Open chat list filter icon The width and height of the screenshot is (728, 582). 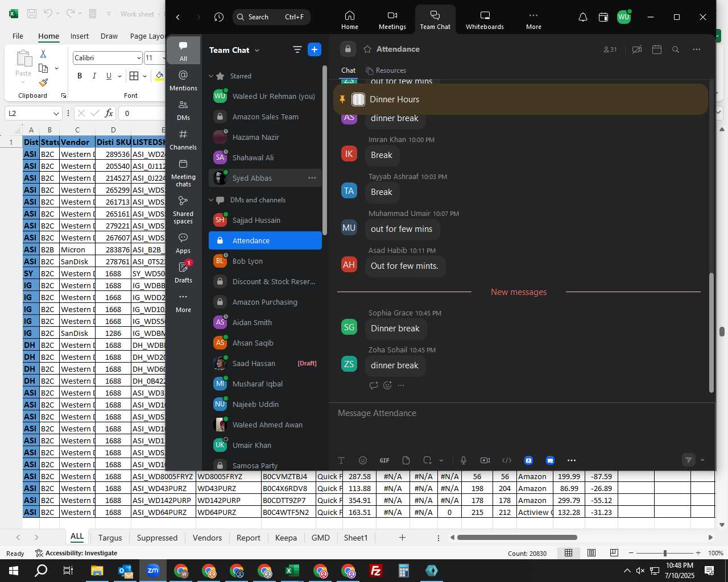click(x=297, y=49)
